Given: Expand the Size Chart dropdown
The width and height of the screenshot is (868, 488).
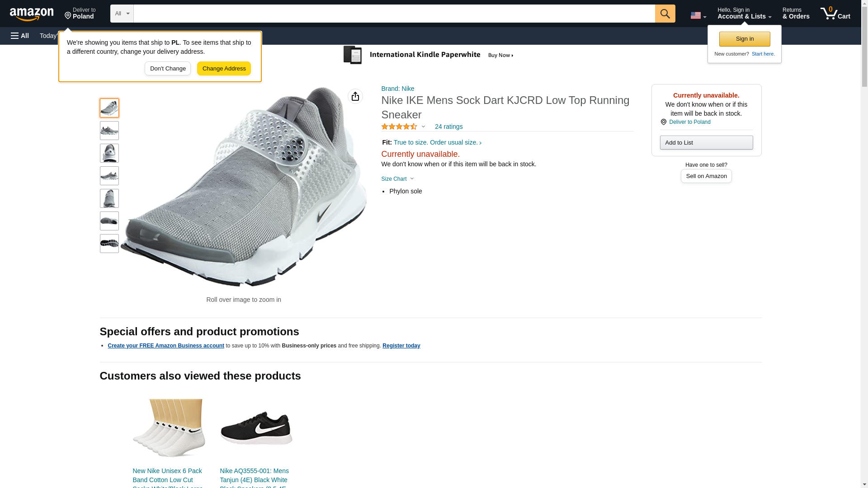Looking at the screenshot, I should point(397,179).
